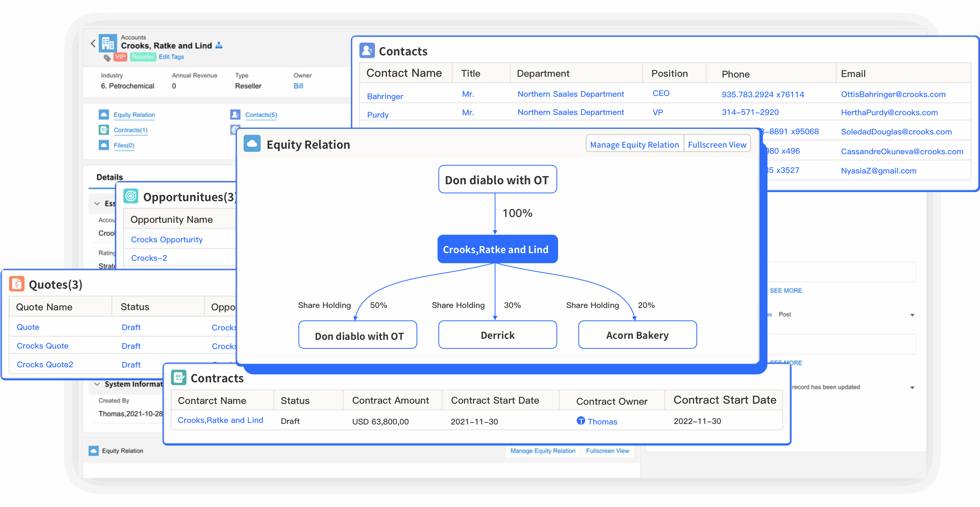Click Thomas's avatar icon in Contracts

[581, 421]
